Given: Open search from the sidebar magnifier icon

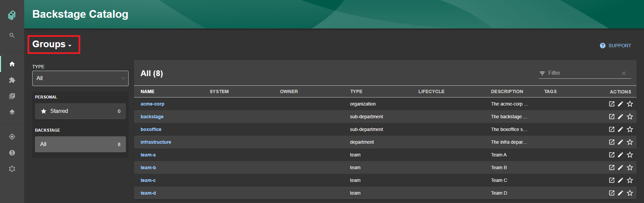Looking at the screenshot, I should click(x=12, y=35).
